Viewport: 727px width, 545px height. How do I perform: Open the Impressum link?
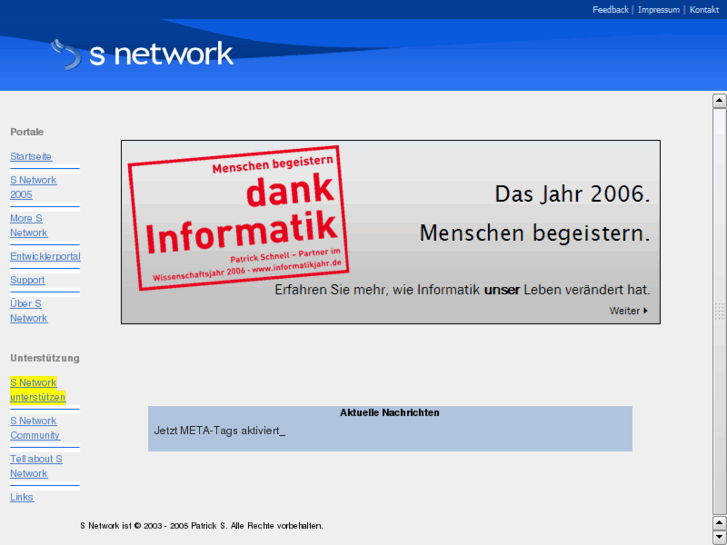pos(658,10)
